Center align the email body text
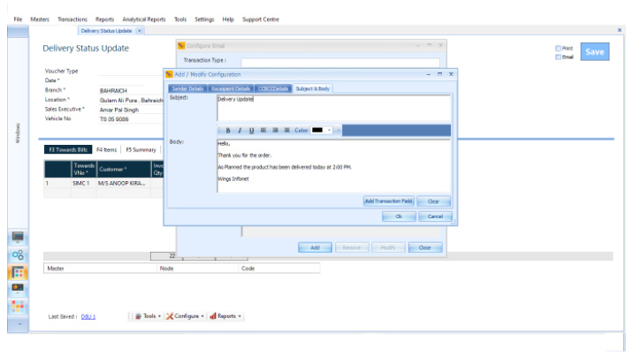The image size is (632, 364). [275, 130]
